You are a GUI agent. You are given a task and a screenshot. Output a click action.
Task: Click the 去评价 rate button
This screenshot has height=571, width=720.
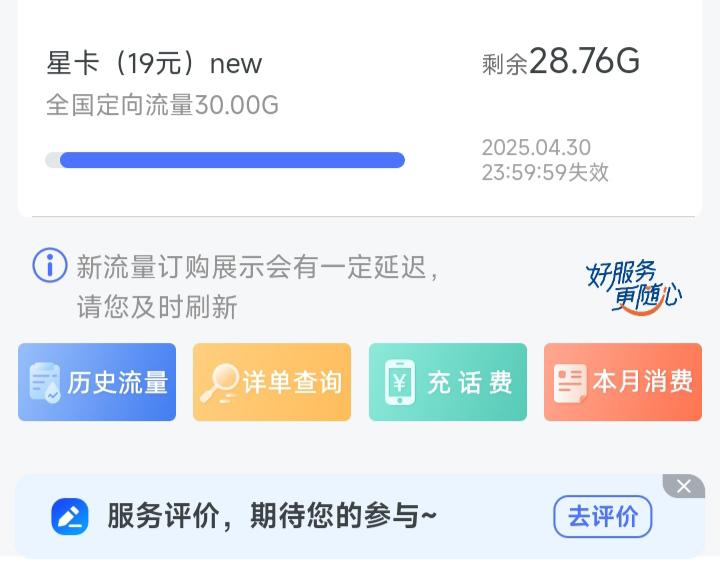(x=602, y=516)
